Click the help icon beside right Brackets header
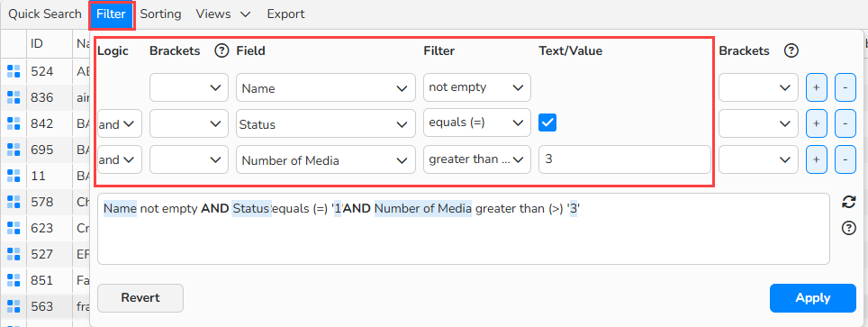This screenshot has width=868, height=327. point(791,51)
